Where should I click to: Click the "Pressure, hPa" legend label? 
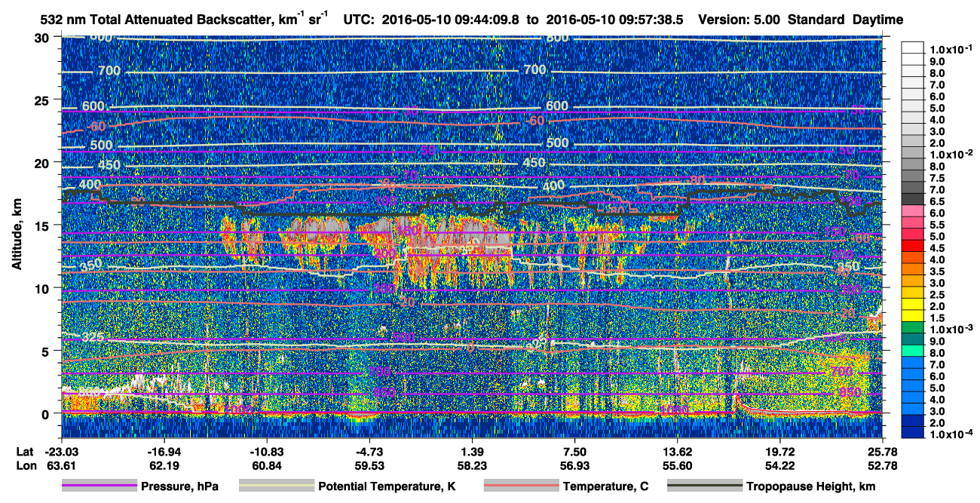pos(179,486)
